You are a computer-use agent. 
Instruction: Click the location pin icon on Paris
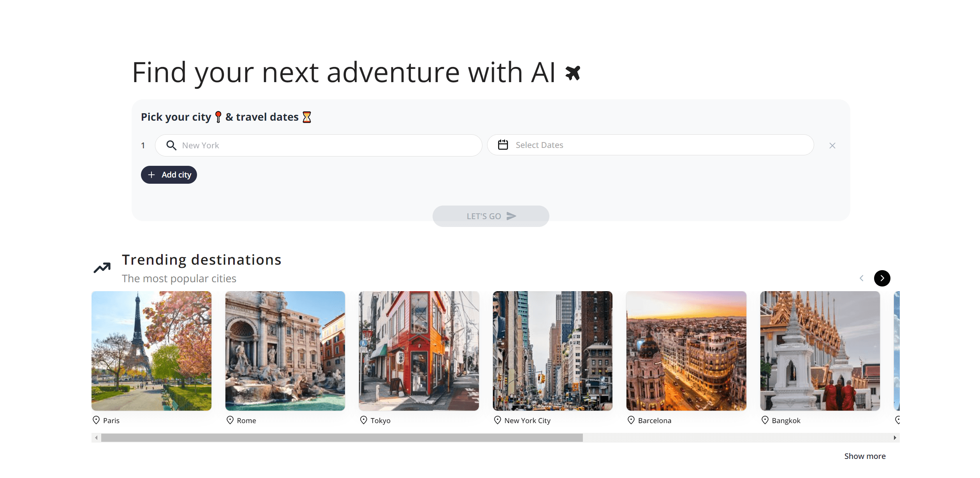click(96, 420)
